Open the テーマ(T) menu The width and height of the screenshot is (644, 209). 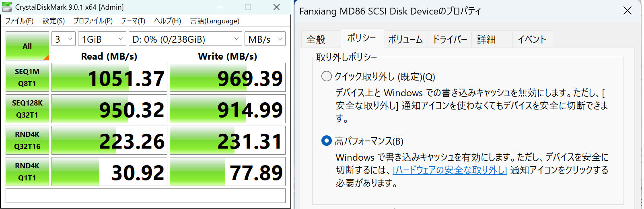(x=133, y=21)
